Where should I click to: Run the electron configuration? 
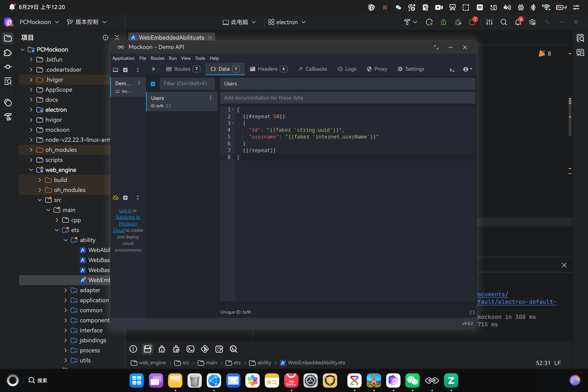(x=429, y=22)
